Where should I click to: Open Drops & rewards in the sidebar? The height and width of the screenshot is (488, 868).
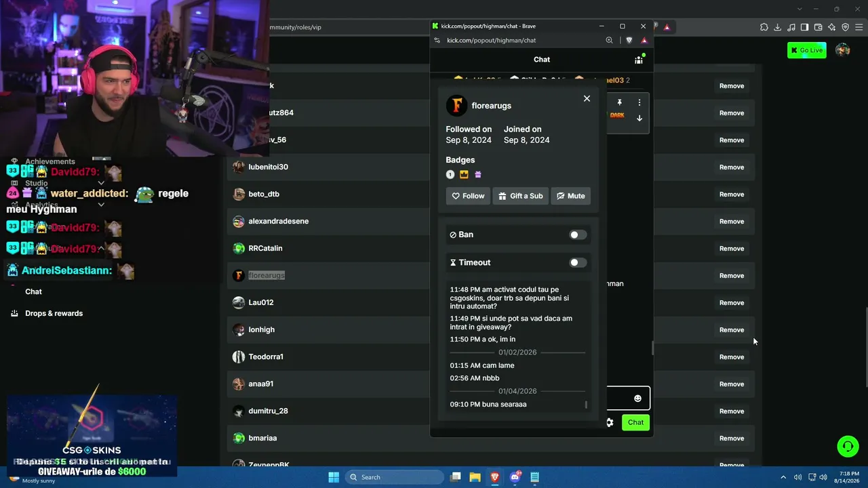(x=54, y=313)
